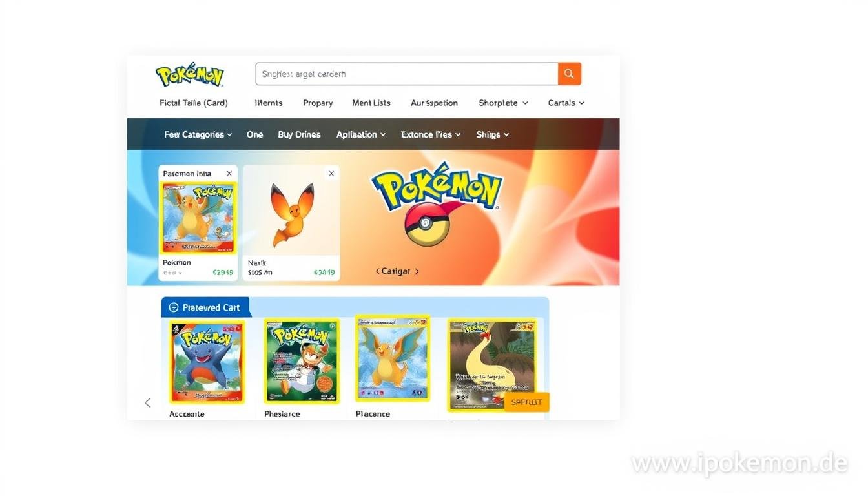Expand the Shorplete dropdown
The image size is (868, 496).
[x=503, y=103]
